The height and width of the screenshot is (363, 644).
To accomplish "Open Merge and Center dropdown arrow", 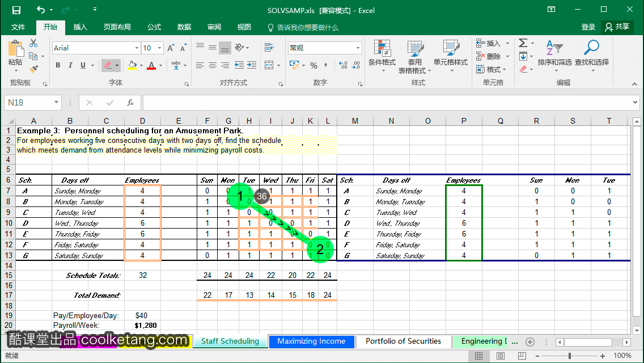I will pos(278,65).
